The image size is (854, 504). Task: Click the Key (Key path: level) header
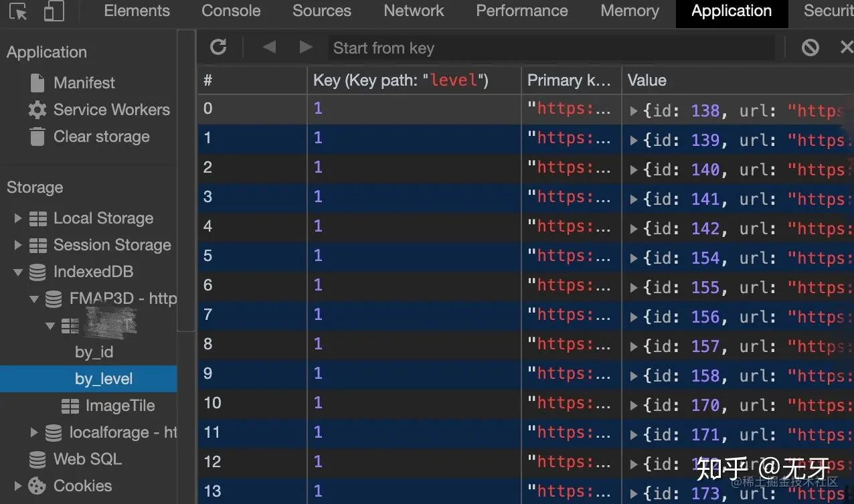point(414,80)
